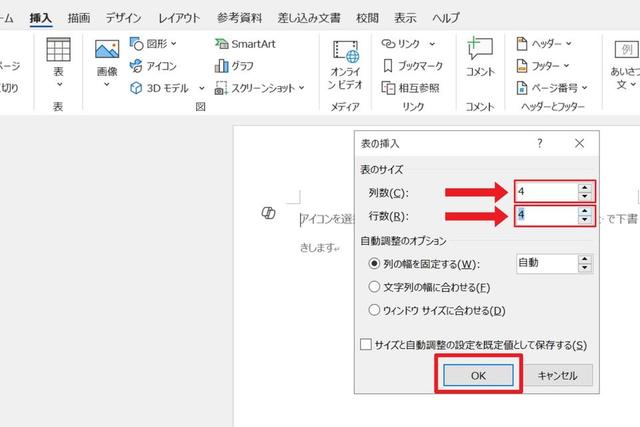Viewport: 640px width, 427px height.
Task: Switch to the 表示 ribbon tab
Action: point(405,18)
